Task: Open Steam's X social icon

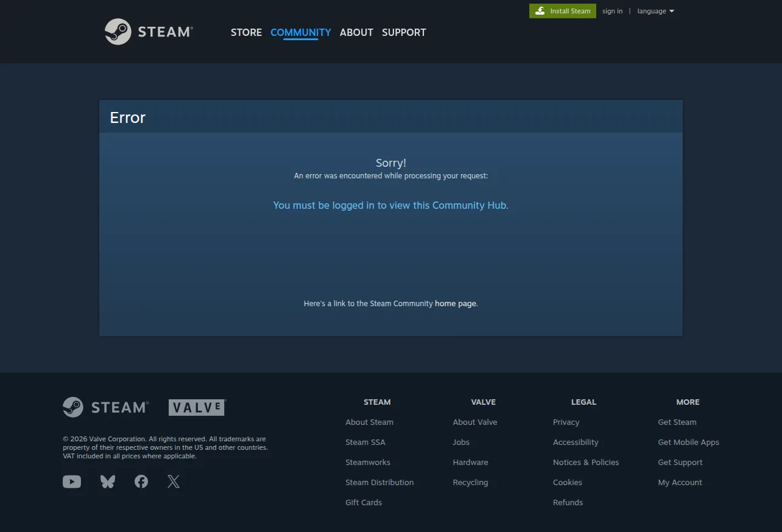Action: tap(174, 481)
